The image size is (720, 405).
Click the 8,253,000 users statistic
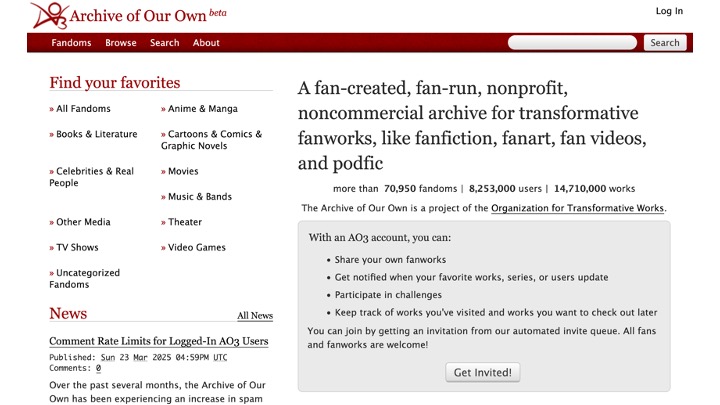[x=505, y=189]
